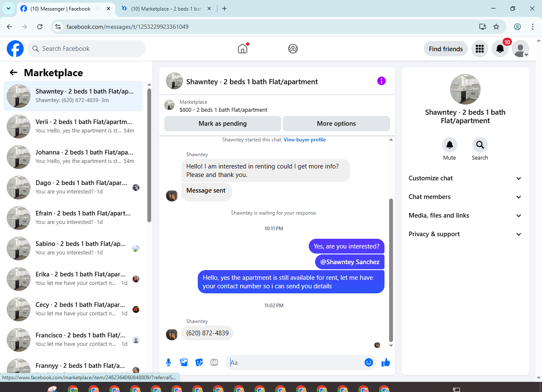Click the browser address bar URL

[x=127, y=27]
